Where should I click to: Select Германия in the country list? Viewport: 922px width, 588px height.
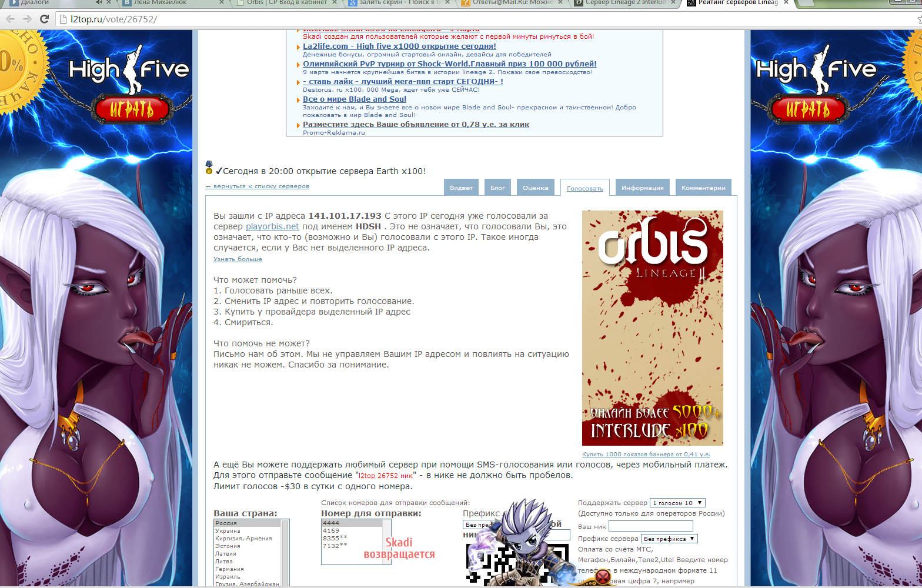click(x=247, y=569)
